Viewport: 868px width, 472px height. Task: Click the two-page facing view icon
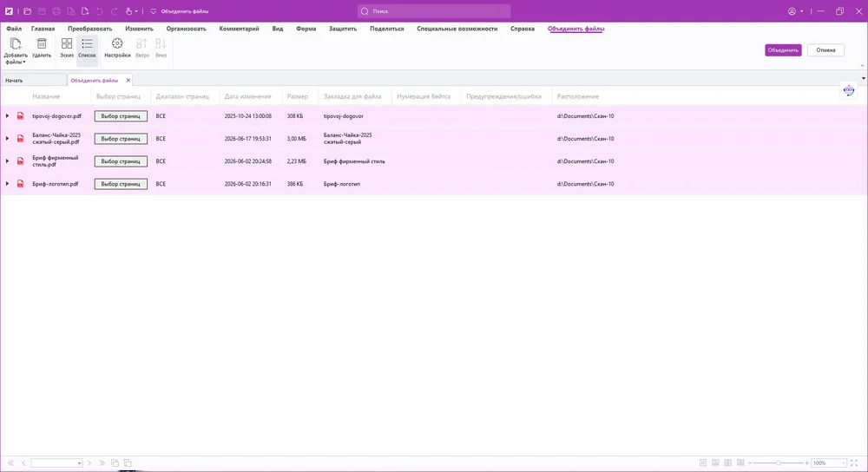(x=728, y=462)
